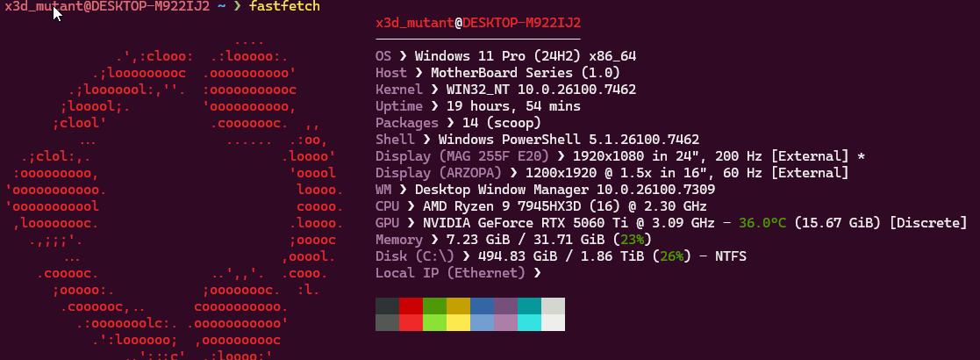
Task: Click the medium gray bottom-row color block
Action: (x=388, y=322)
